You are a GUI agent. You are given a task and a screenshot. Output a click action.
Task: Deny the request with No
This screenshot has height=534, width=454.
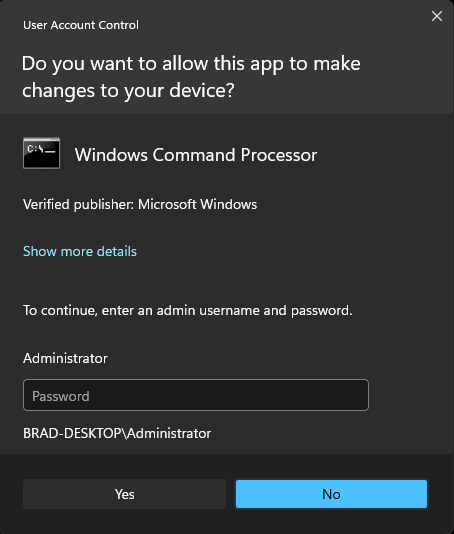coord(331,494)
